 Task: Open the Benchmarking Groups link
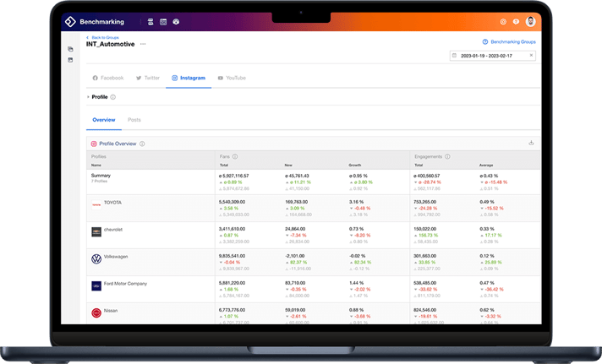pyautogui.click(x=509, y=42)
